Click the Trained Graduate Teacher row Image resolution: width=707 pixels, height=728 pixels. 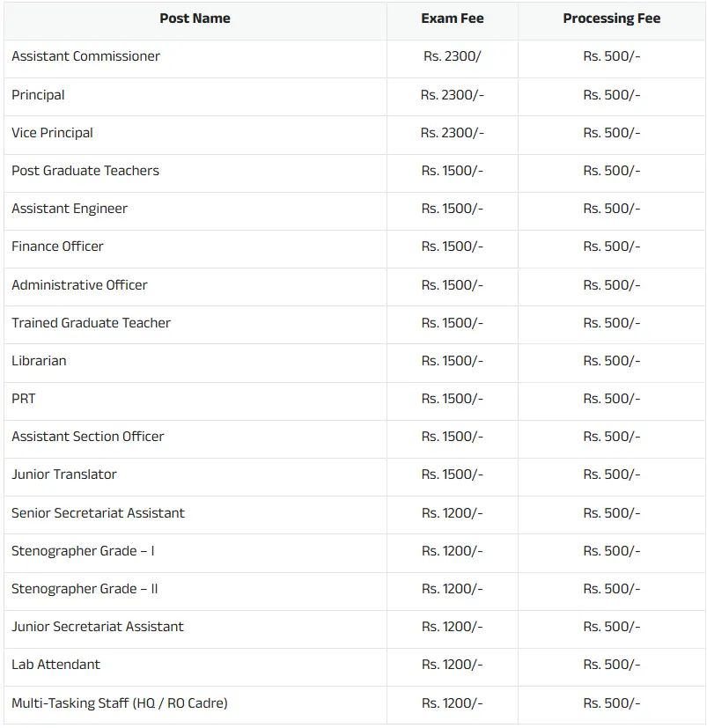91,323
